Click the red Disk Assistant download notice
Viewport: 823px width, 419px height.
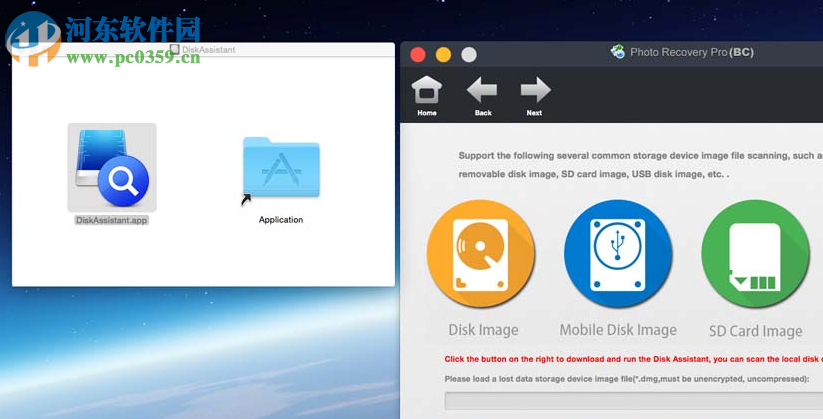(x=634, y=359)
